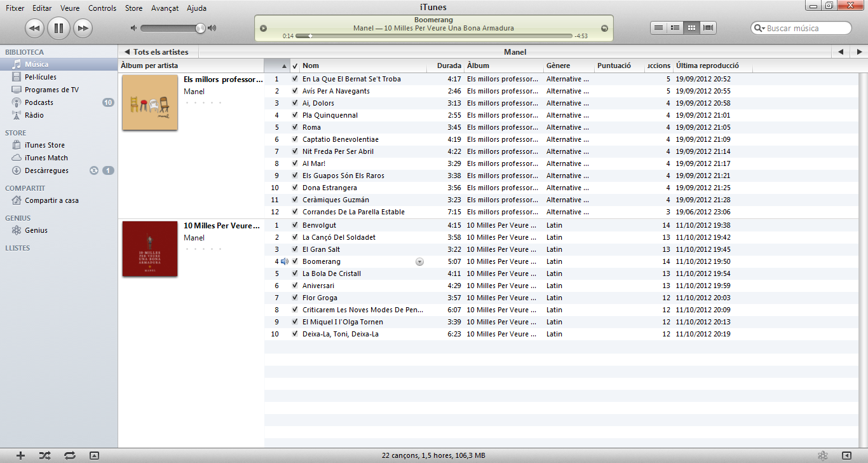Click 10 Milles Per Veure album cover
The image size is (868, 463).
pos(150,249)
